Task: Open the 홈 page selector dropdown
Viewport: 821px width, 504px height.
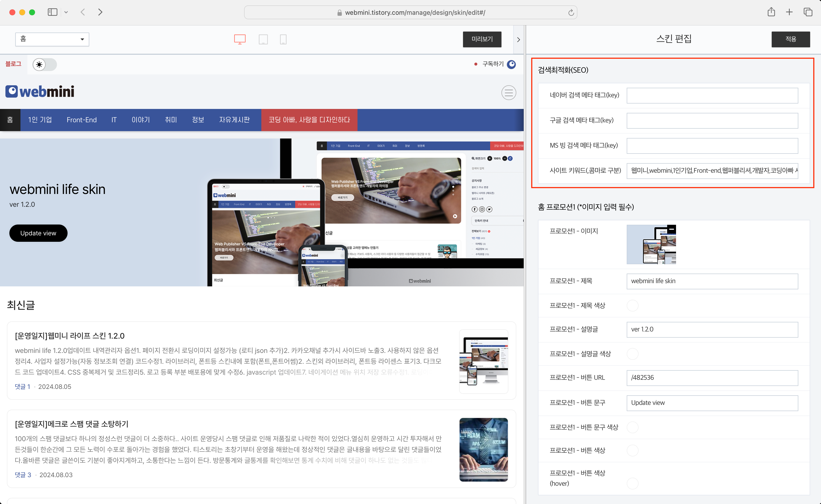Action: tap(52, 39)
